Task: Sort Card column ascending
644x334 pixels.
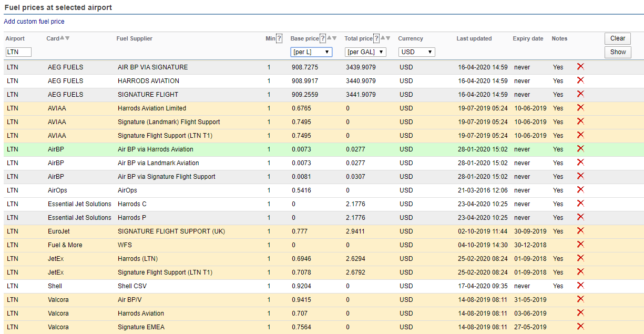Action: tap(62, 38)
